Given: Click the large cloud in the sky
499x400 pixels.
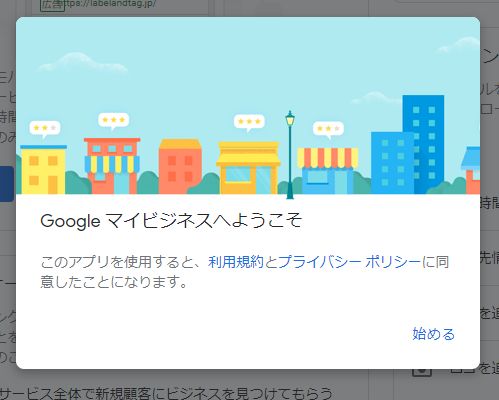Looking at the screenshot, I should (x=82, y=63).
